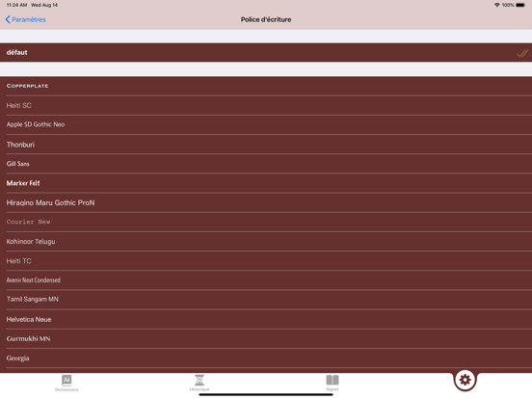The height and width of the screenshot is (399, 532).
Task: Pick the Tamil Sangam MN font
Action: [x=266, y=300]
